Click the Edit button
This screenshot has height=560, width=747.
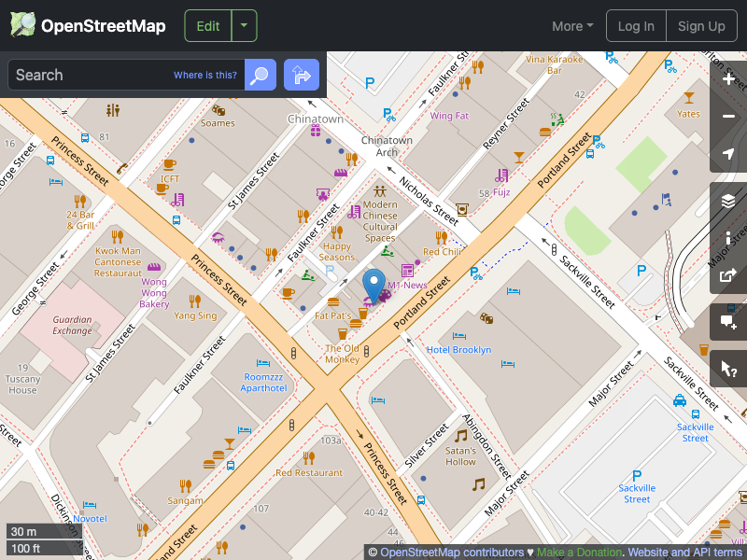pos(207,26)
